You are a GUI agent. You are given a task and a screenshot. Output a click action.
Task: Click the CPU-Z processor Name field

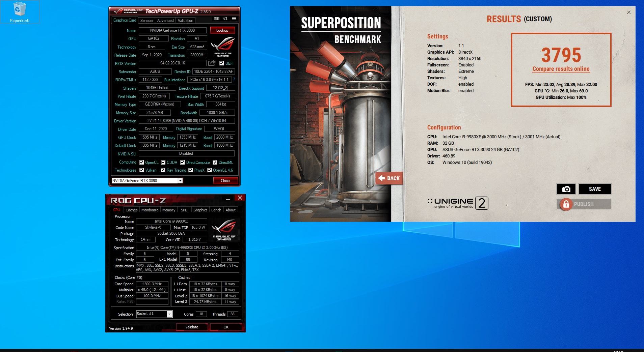(171, 221)
